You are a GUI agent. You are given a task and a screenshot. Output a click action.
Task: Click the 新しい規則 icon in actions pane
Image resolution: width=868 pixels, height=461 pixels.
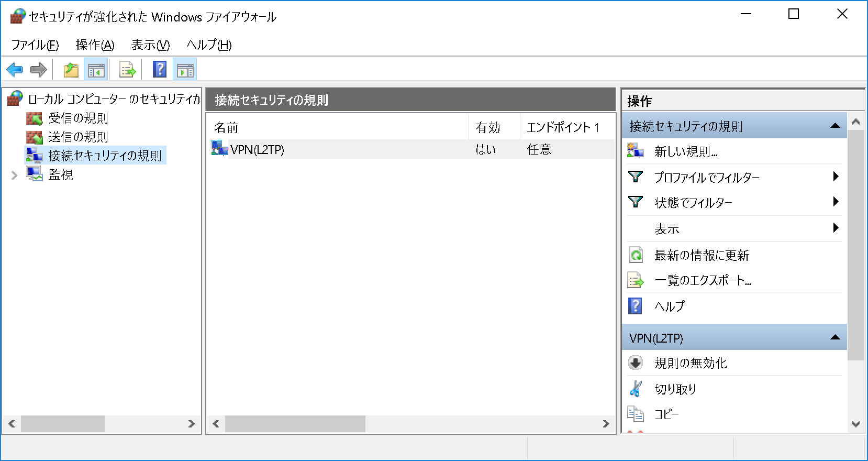(635, 151)
